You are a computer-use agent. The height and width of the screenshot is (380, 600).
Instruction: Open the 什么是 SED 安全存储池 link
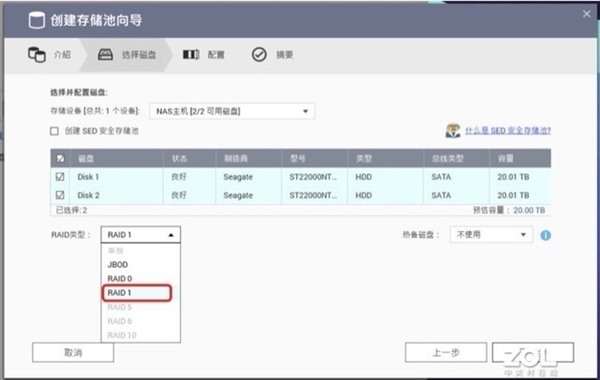[508, 130]
